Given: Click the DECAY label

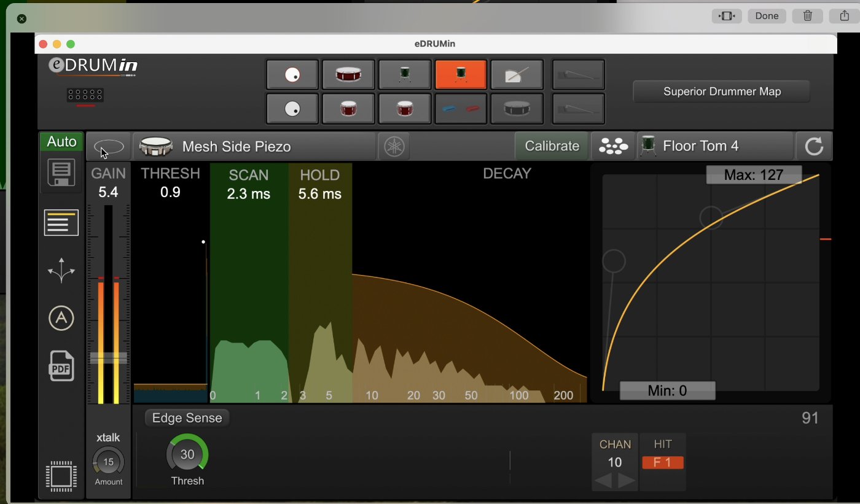Looking at the screenshot, I should tap(507, 174).
